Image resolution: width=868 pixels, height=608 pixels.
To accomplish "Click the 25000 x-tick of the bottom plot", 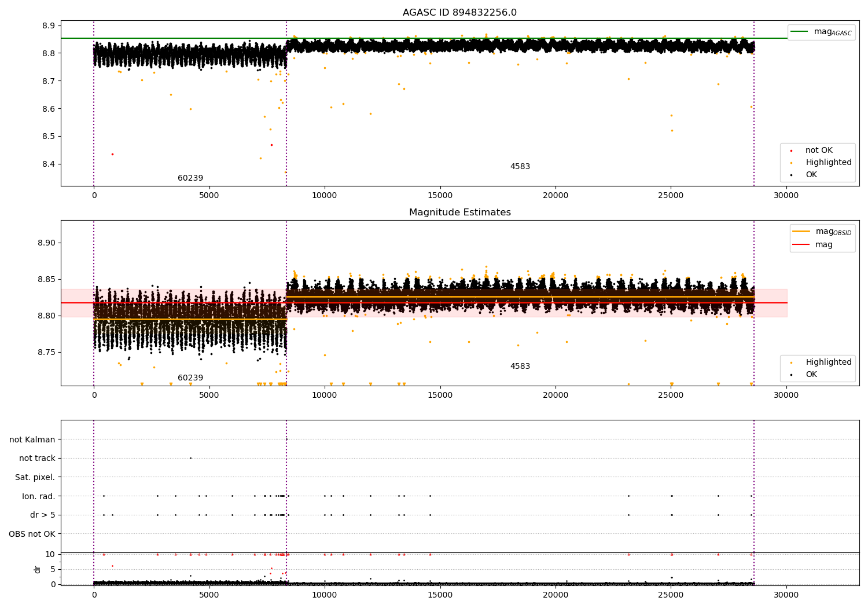I will click(x=671, y=595).
